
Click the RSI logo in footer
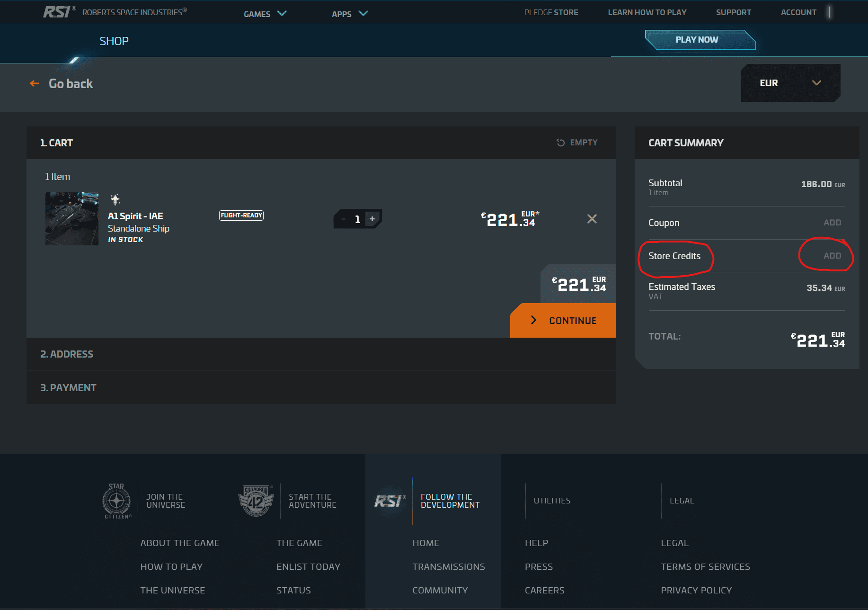(390, 501)
